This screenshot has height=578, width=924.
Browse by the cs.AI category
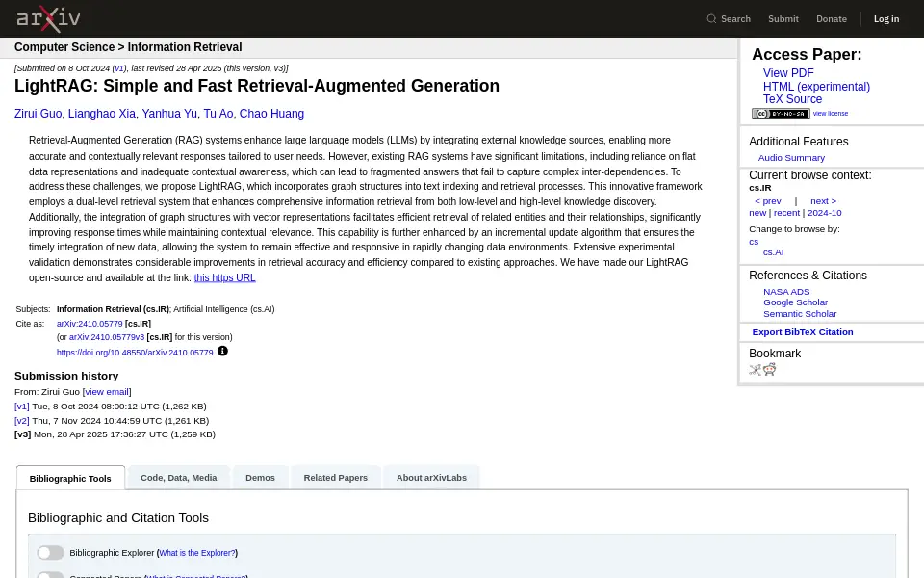pos(773,252)
